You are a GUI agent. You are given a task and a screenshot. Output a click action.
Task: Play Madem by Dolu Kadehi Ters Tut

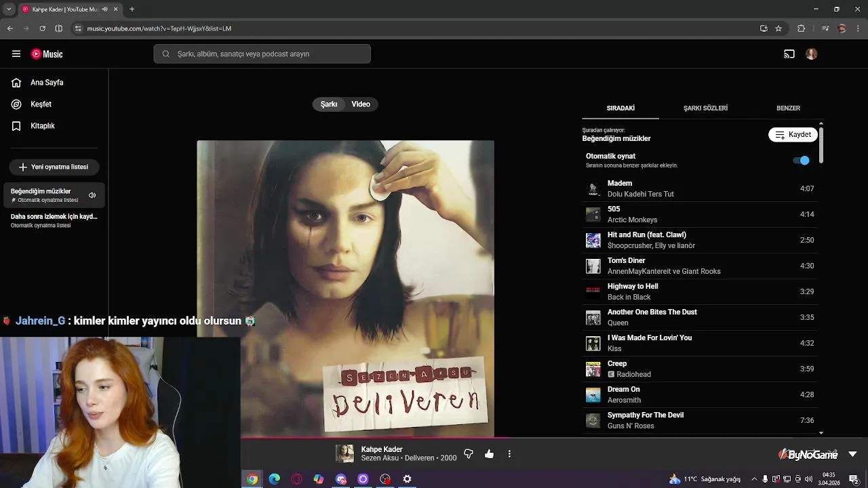click(x=700, y=188)
